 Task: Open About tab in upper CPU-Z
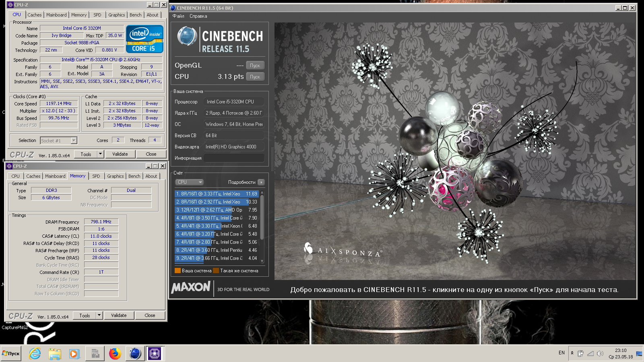[153, 15]
